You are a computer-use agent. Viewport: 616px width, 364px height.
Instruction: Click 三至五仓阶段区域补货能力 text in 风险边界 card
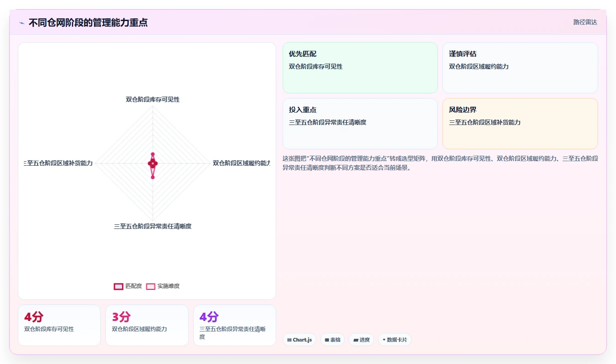485,123
